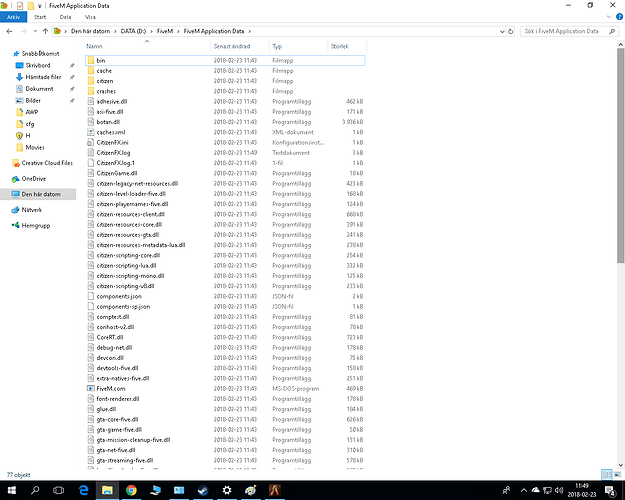Open Hämtade filer in quick access

coord(43,77)
